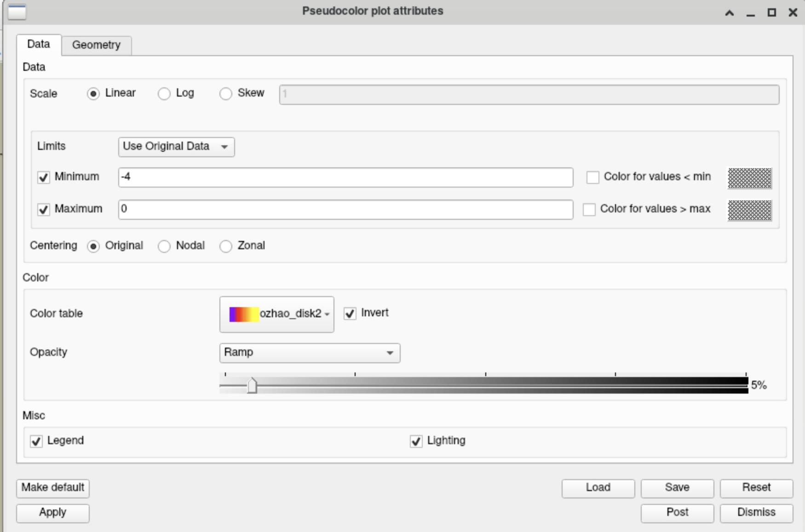The width and height of the screenshot is (805, 532).
Task: Uncheck the Minimum limit checkbox
Action: [44, 178]
